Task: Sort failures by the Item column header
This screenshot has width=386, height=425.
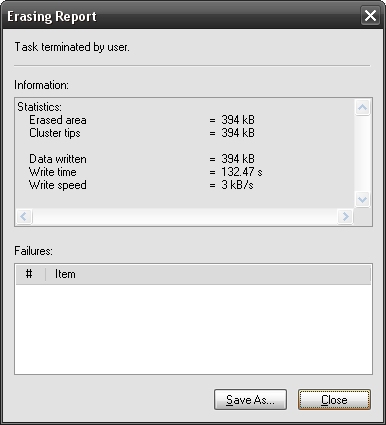Action: pos(208,274)
